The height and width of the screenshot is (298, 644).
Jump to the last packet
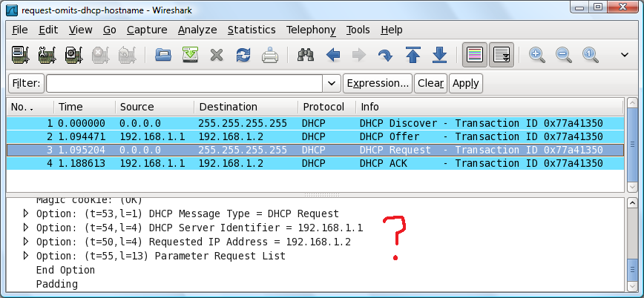point(439,55)
